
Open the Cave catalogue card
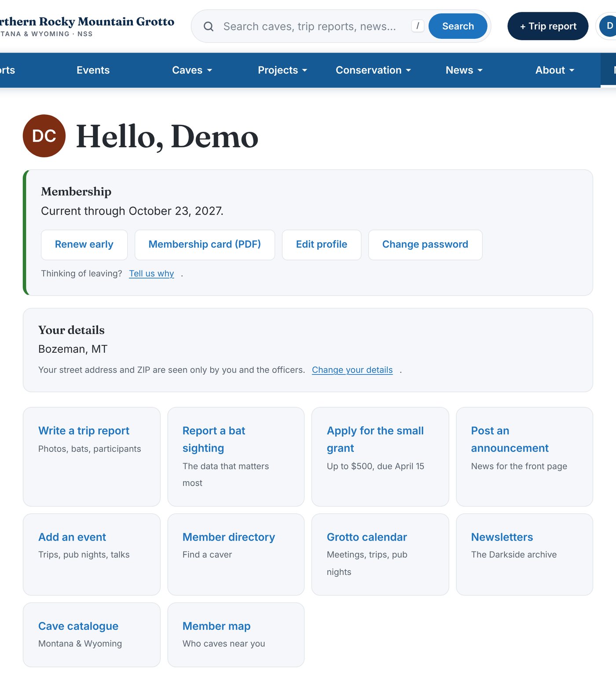click(x=92, y=635)
